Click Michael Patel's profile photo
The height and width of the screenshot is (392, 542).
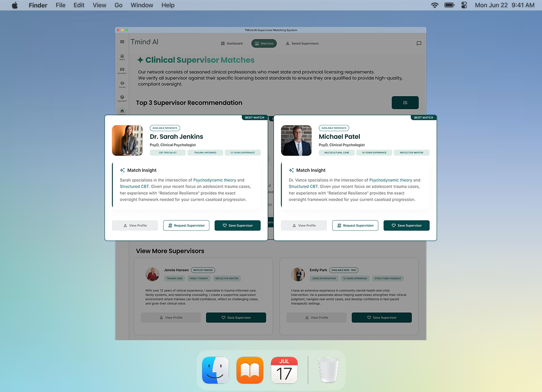coord(296,141)
